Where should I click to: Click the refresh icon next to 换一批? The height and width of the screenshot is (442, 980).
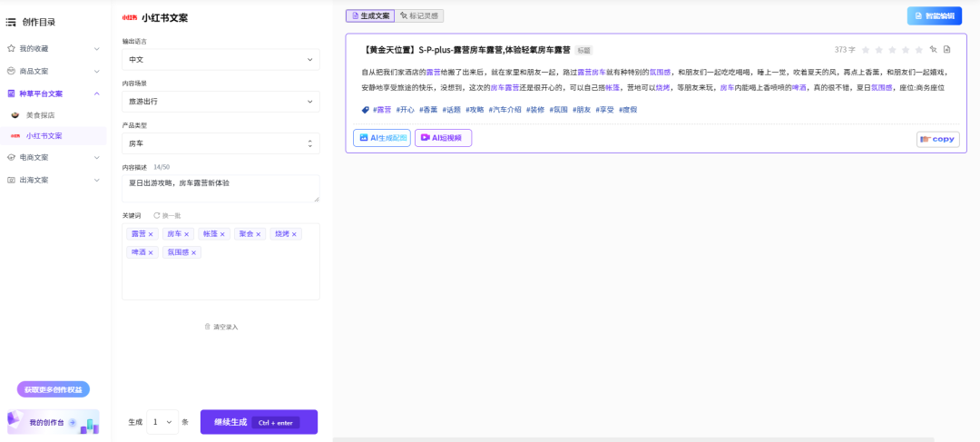156,215
